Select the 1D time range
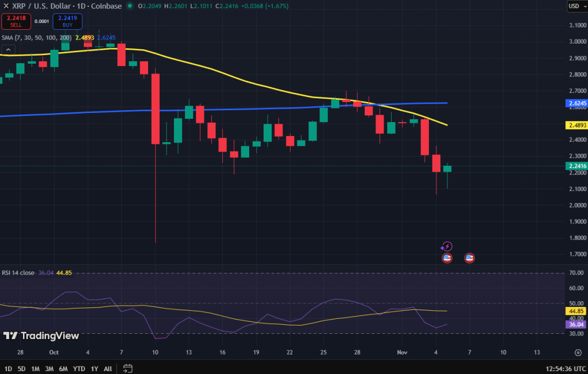Screen dimensions: 588x374 pyautogui.click(x=8, y=368)
